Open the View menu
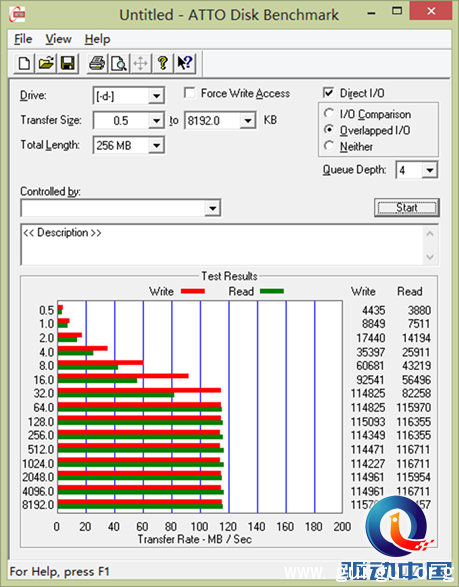Screen dimensions: 459x587 (x=58, y=39)
